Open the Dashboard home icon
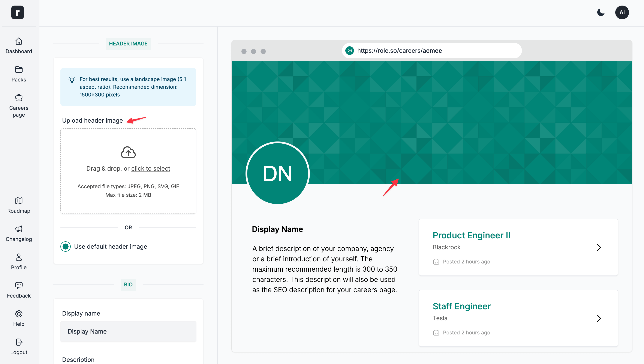 click(x=19, y=41)
